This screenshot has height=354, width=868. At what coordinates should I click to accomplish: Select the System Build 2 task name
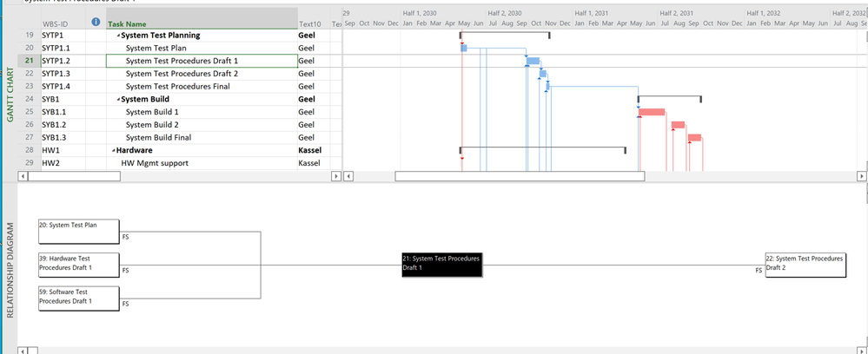pyautogui.click(x=152, y=124)
